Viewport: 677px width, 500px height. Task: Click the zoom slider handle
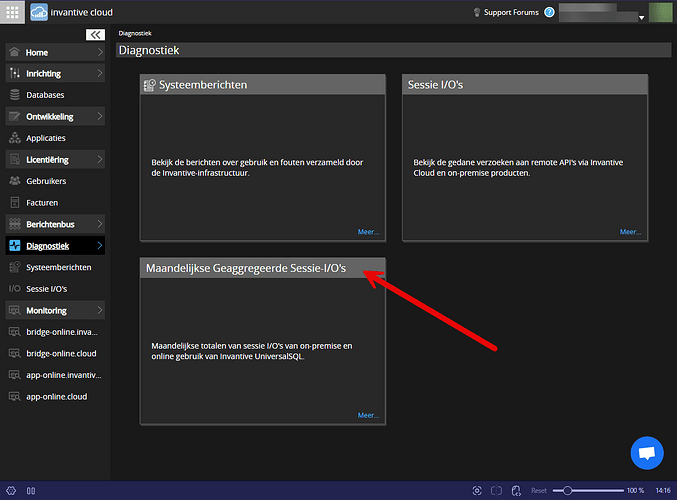567,491
